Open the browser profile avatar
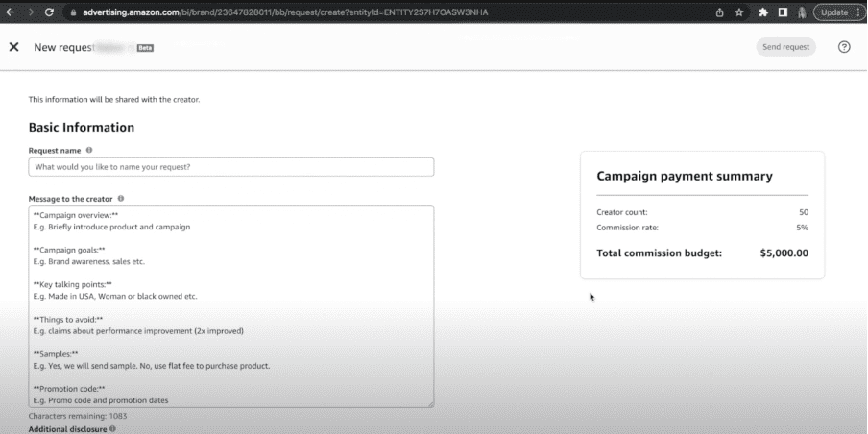The width and height of the screenshot is (868, 434). [x=802, y=12]
